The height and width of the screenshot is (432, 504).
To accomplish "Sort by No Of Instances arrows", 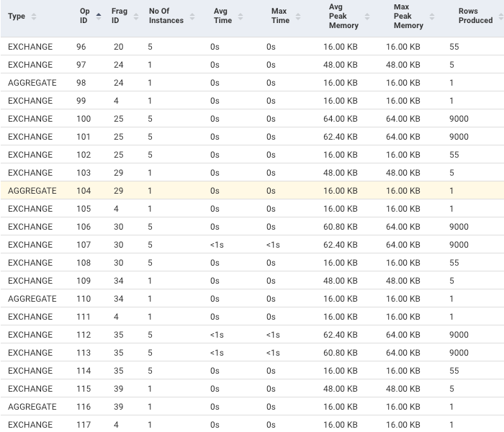I will pos(192,17).
